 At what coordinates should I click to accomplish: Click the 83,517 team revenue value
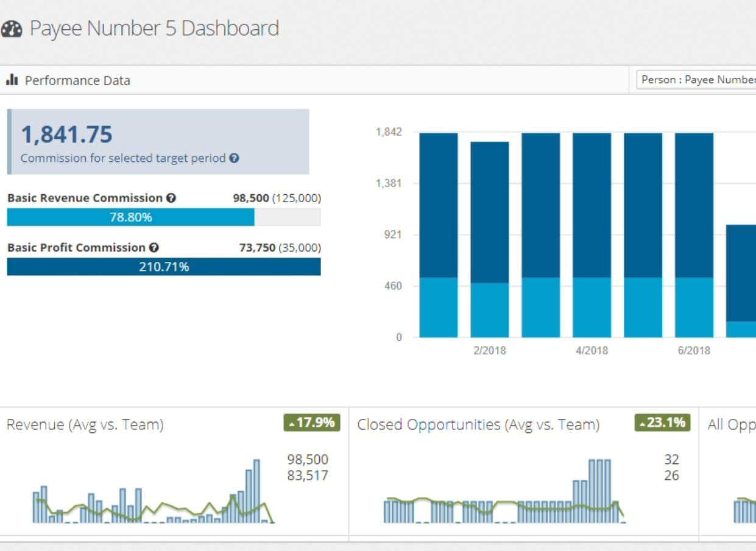308,476
